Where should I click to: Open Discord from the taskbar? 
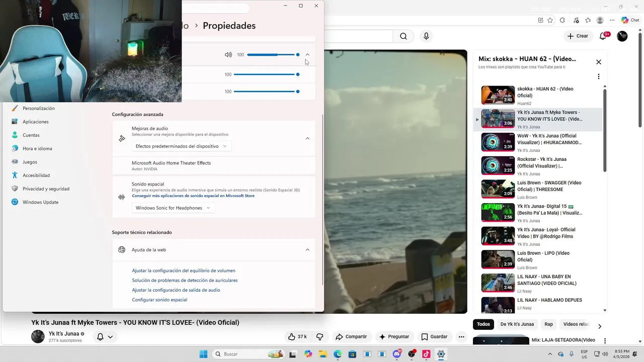[x=397, y=354]
